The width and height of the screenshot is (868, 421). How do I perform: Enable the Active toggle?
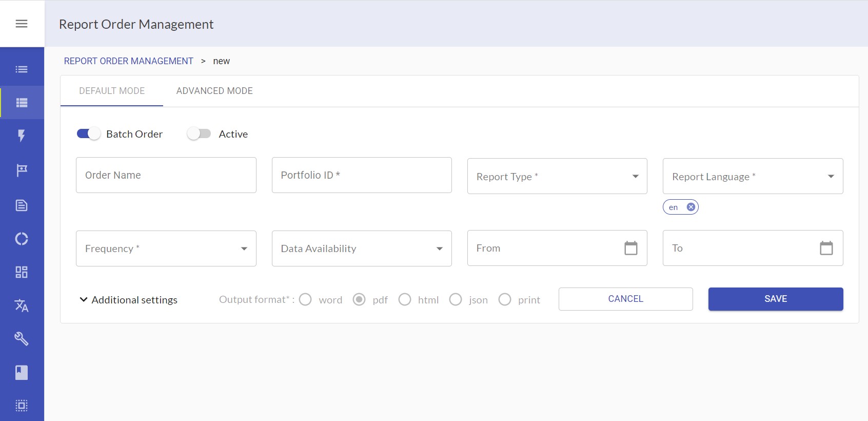[x=199, y=134]
